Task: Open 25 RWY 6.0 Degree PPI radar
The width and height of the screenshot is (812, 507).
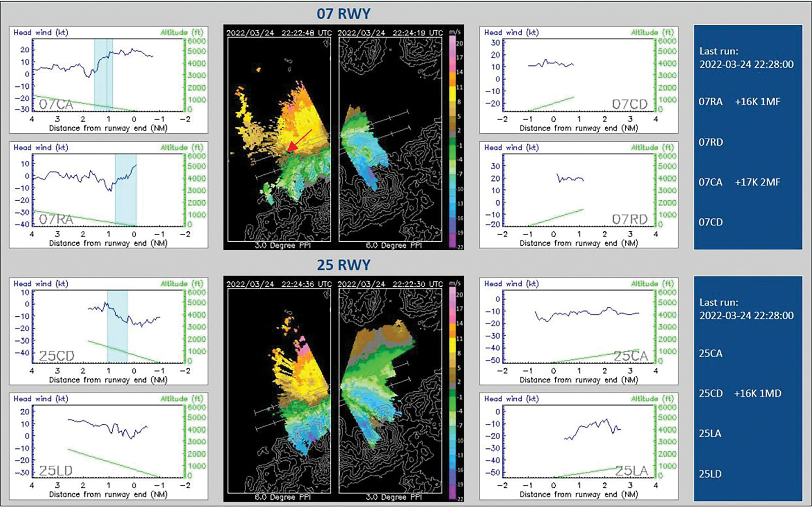Action: pyautogui.click(x=279, y=391)
